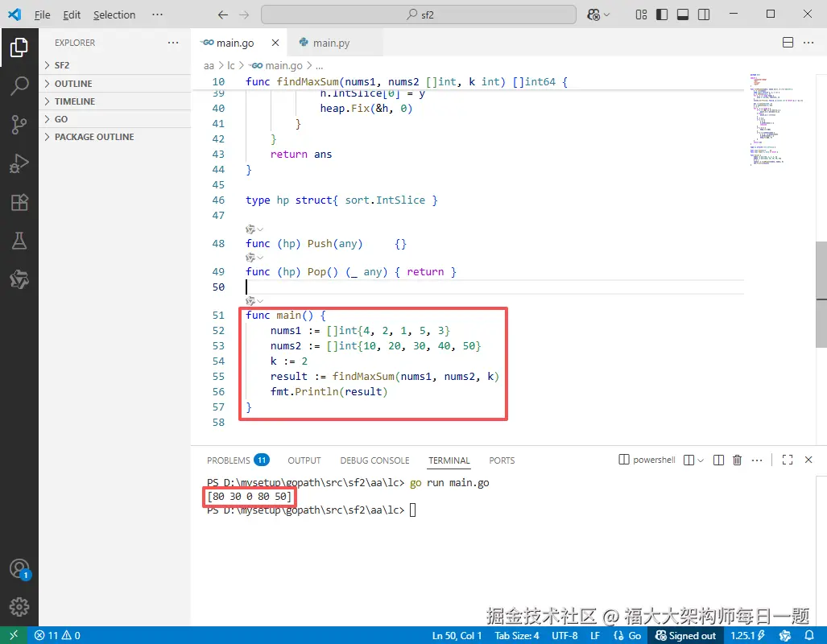The width and height of the screenshot is (827, 644).
Task: Kill terminal with the trash icon
Action: point(738,460)
